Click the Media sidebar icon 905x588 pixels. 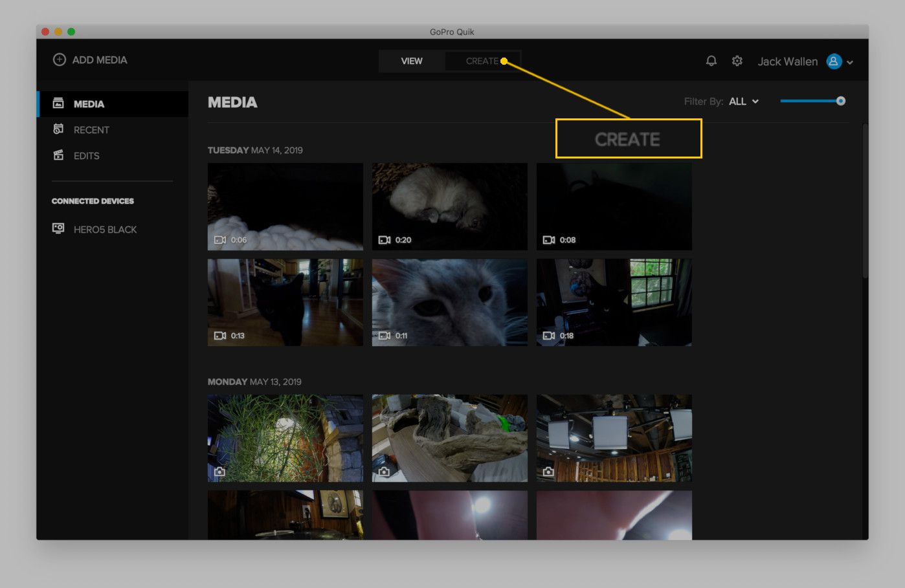(x=58, y=103)
